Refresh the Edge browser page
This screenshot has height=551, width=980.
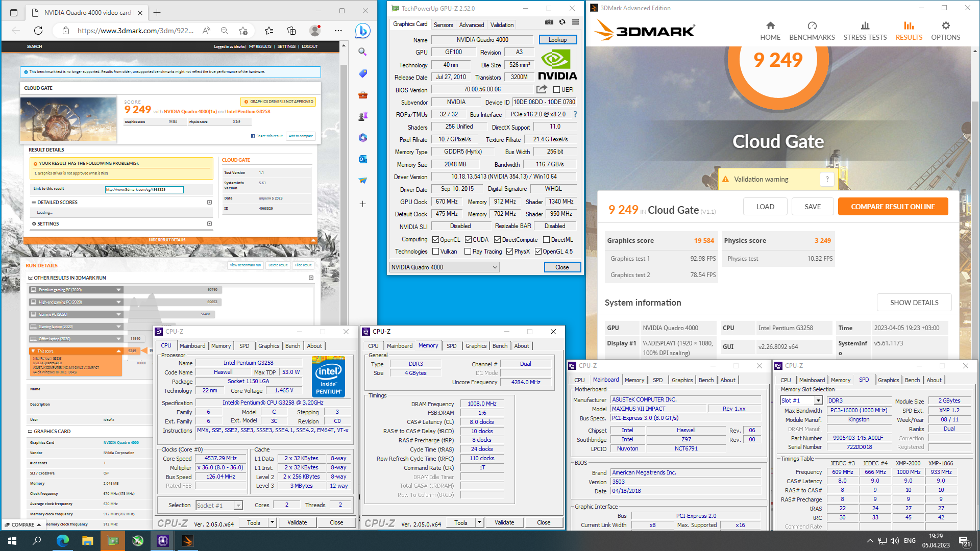[x=38, y=31]
